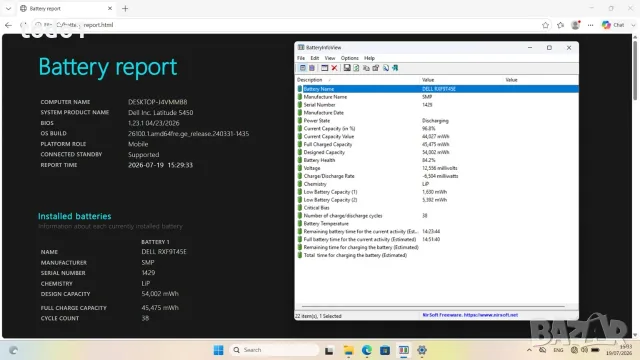Open the Windows Start menu
This screenshot has width=640, height=360.
pyautogui.click(x=218, y=350)
